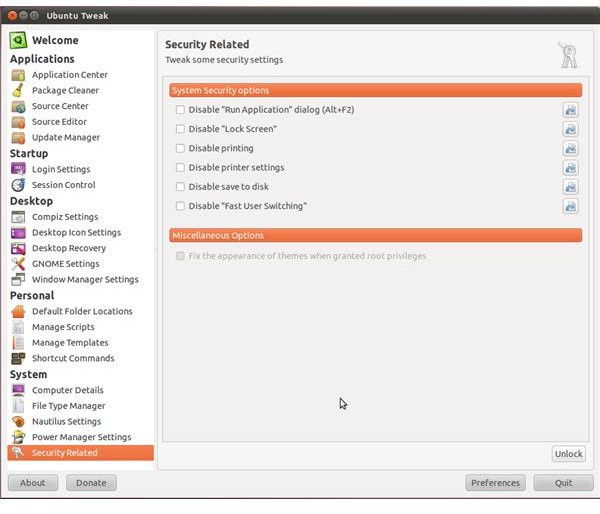Click the Miscellaneous Options header
Image resolution: width=600 pixels, height=514 pixels.
(375, 235)
